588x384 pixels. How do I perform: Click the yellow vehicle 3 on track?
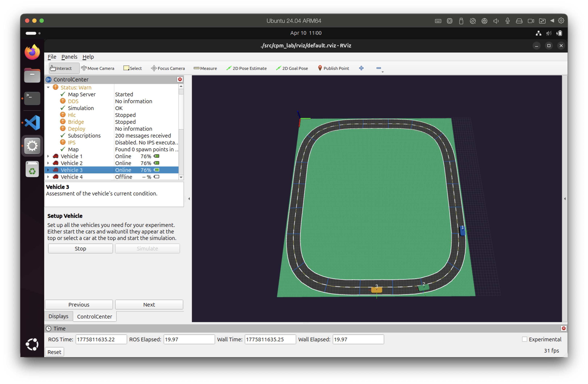click(377, 290)
